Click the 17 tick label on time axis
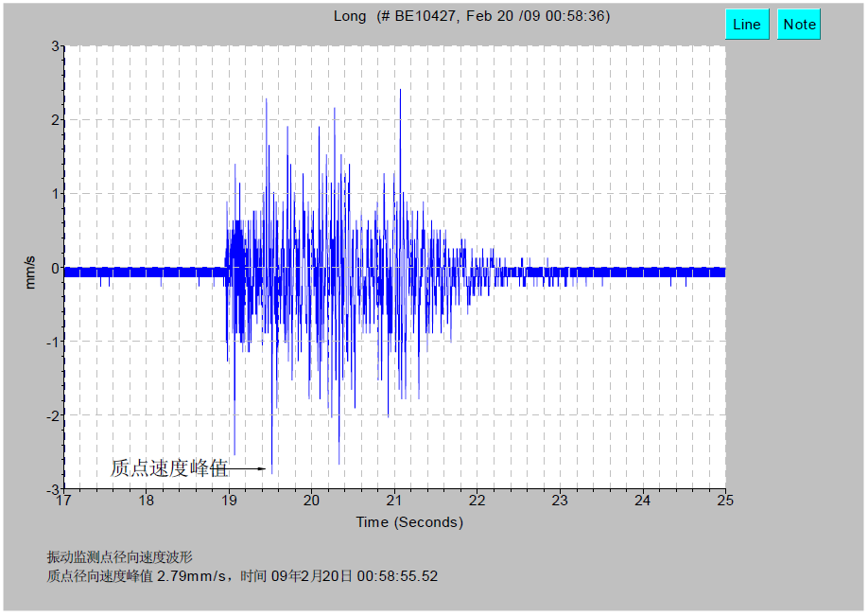The height and width of the screenshot is (616, 868). pos(63,500)
